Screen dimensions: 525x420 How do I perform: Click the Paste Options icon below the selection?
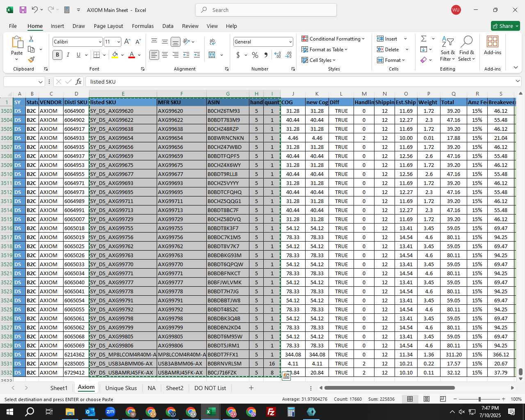click(x=286, y=376)
